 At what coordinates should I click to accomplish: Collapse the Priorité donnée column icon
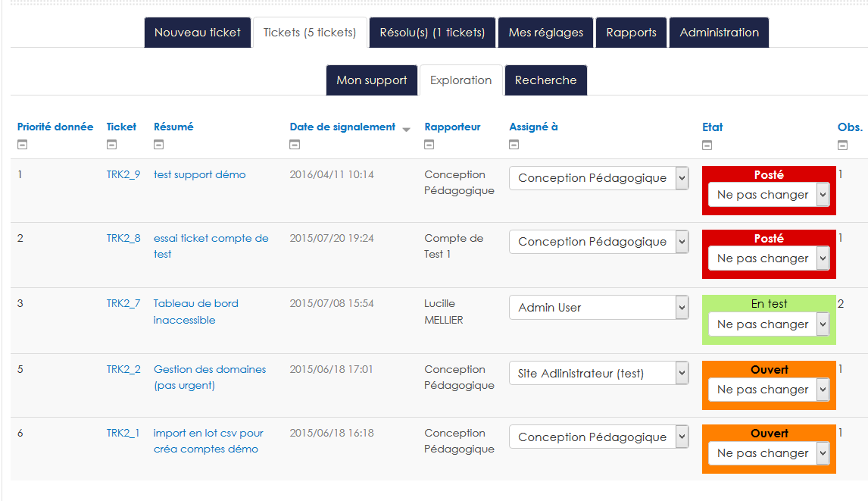coord(22,145)
